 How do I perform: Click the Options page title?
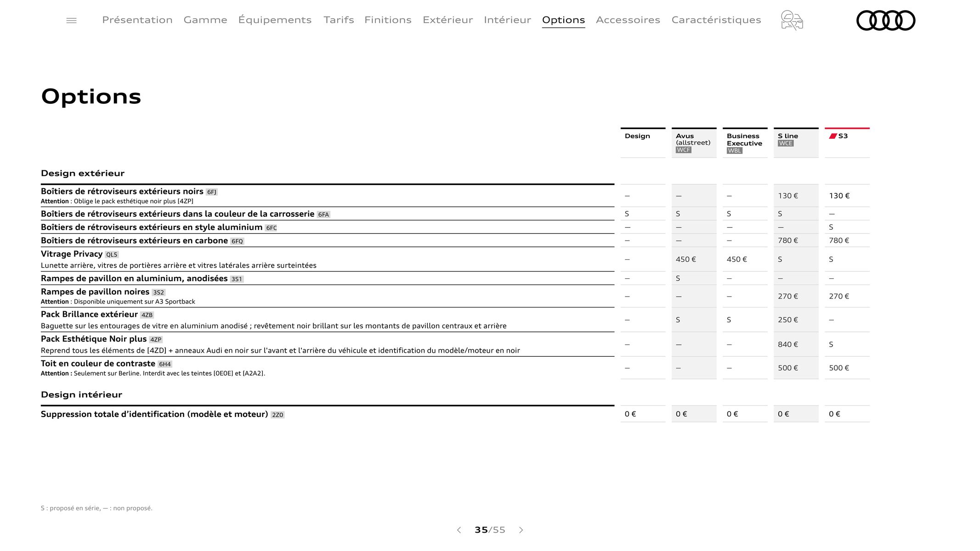point(91,96)
